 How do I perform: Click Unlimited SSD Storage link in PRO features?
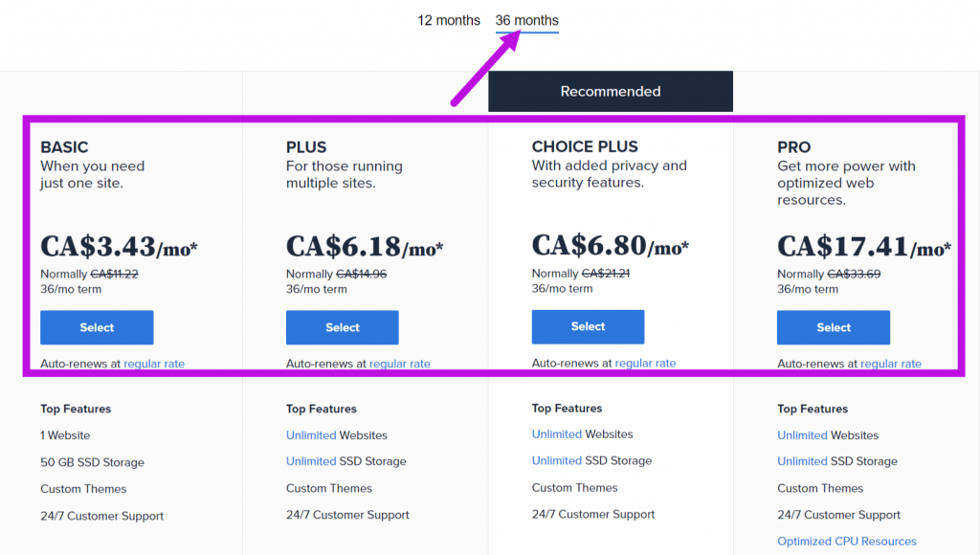tap(802, 460)
